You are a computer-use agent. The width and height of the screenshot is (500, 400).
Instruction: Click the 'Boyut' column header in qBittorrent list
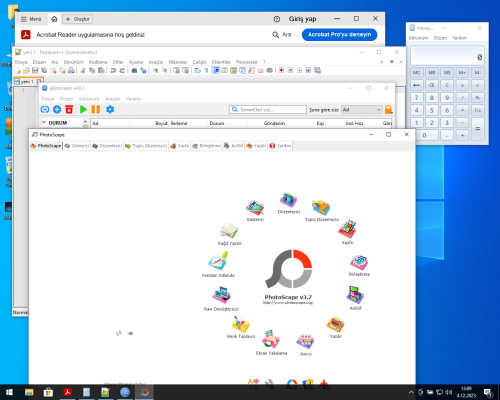pyautogui.click(x=150, y=123)
